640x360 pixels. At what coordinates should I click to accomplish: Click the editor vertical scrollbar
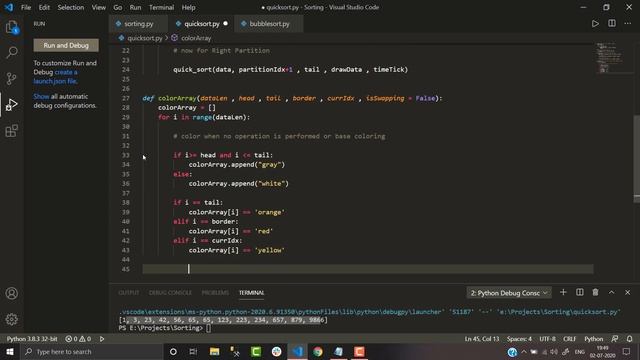point(637,159)
